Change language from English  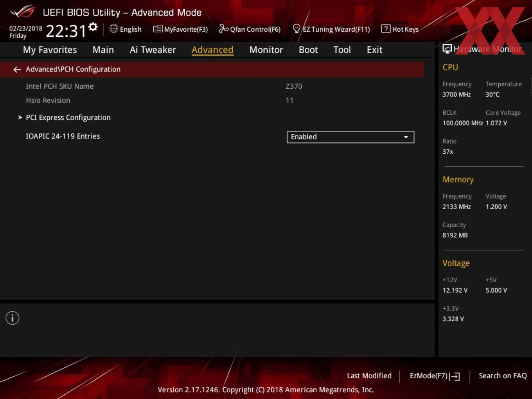click(131, 29)
